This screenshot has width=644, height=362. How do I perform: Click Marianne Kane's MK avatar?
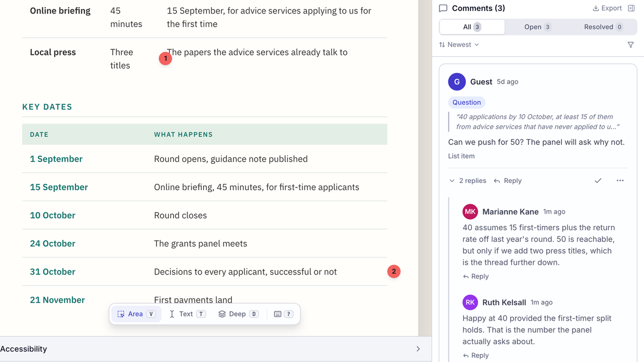pos(470,212)
